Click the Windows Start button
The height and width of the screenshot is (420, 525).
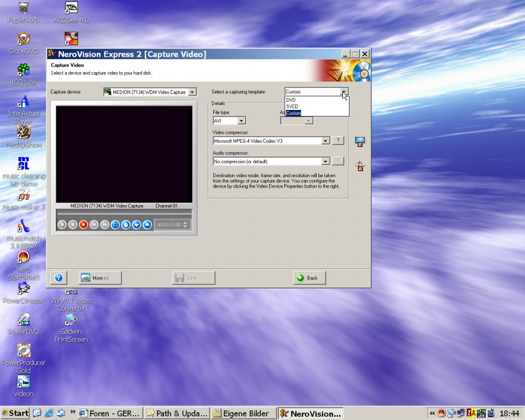15,413
